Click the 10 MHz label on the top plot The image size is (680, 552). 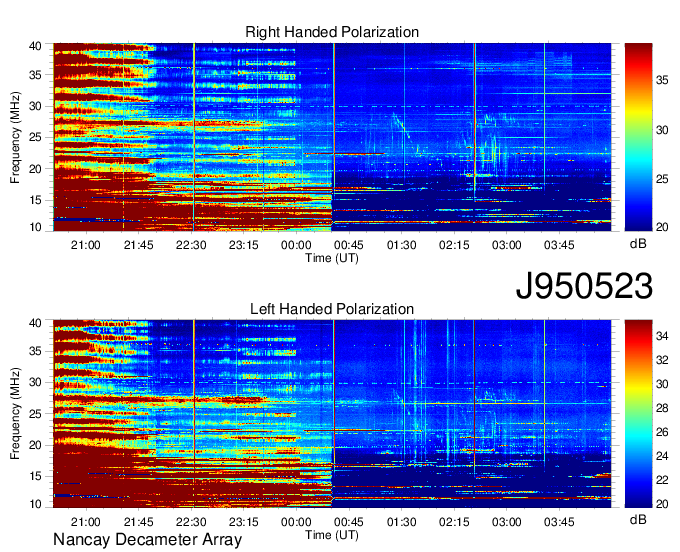click(36, 227)
